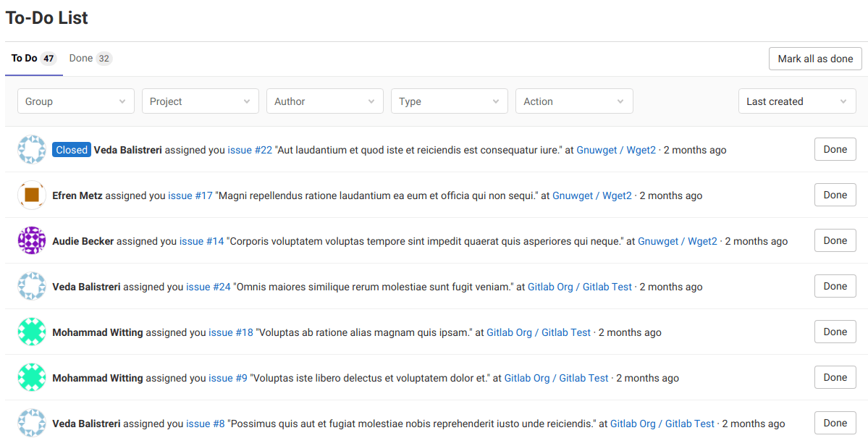Mark issue #17 to-do as Done
The image size is (868, 446).
coord(835,195)
